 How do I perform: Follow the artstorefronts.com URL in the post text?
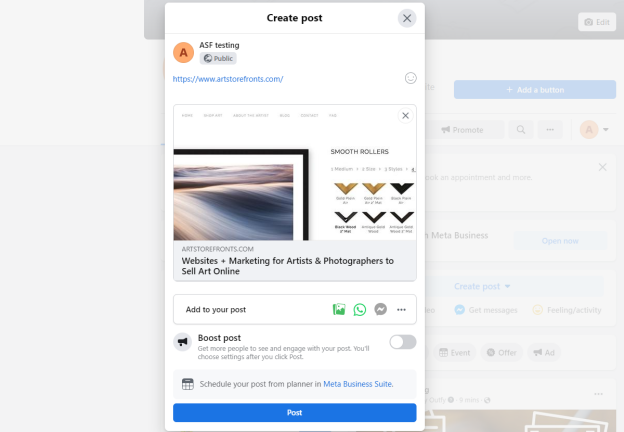point(228,79)
